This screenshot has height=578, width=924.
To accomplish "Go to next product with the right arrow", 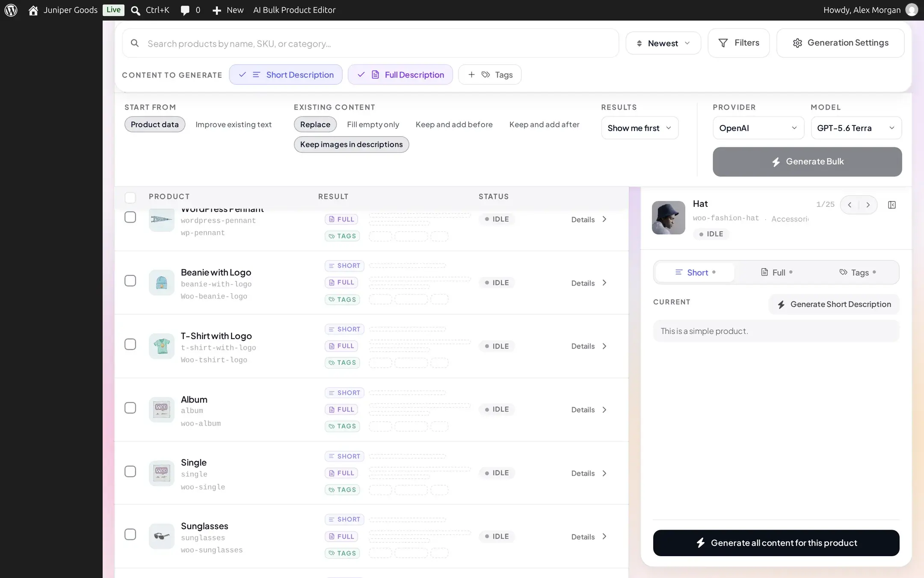I will tap(868, 205).
